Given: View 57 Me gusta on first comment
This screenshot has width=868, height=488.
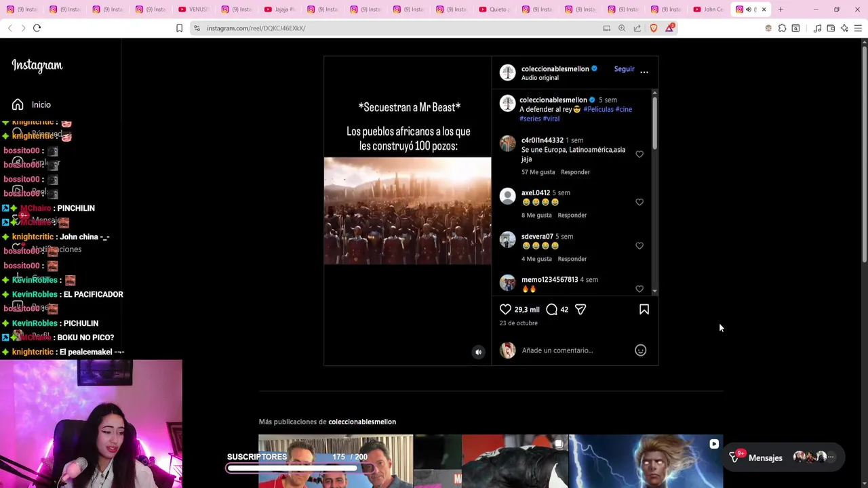Looking at the screenshot, I should [538, 172].
